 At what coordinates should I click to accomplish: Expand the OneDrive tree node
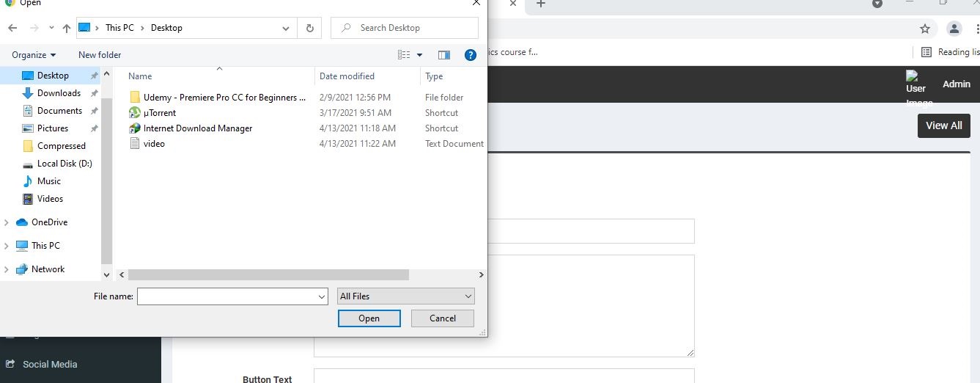(x=7, y=222)
